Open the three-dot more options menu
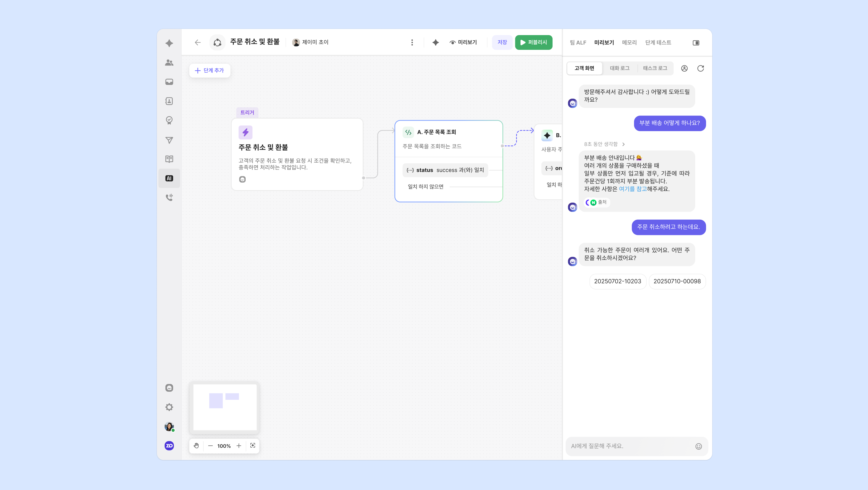Viewport: 868px width, 490px height. pyautogui.click(x=412, y=43)
